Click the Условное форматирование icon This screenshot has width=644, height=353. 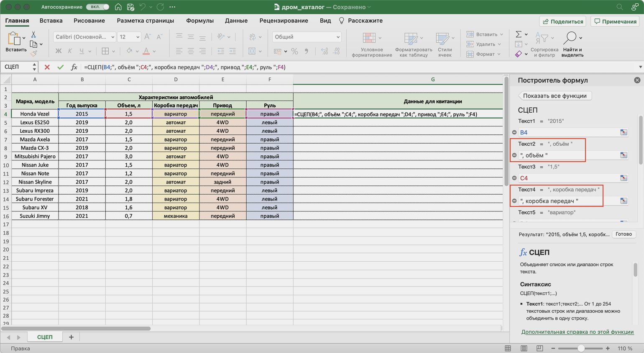tap(369, 39)
